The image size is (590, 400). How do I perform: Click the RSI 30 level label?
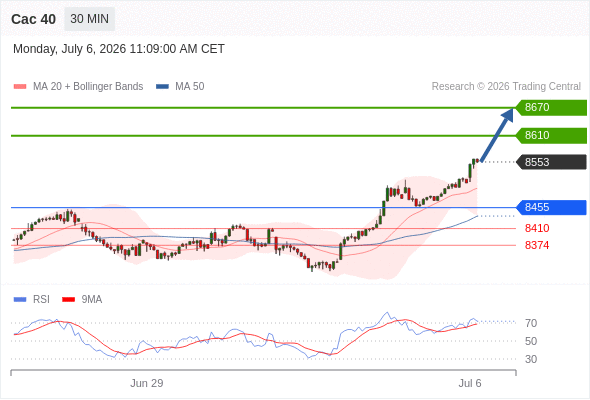point(531,359)
